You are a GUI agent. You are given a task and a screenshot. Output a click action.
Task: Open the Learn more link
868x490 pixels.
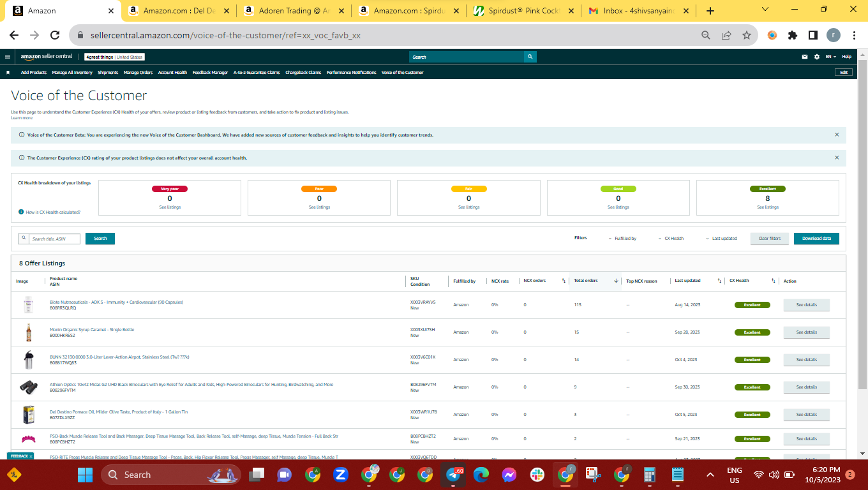coord(22,118)
